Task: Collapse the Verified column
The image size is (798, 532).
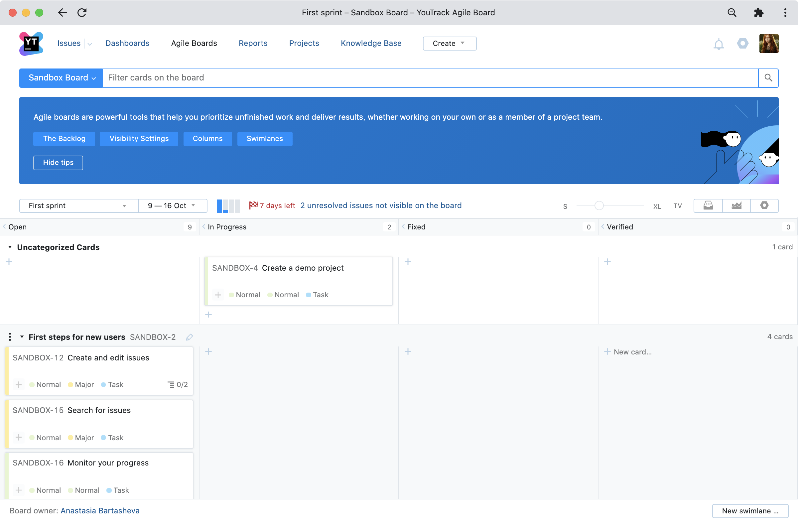Action: [x=603, y=227]
